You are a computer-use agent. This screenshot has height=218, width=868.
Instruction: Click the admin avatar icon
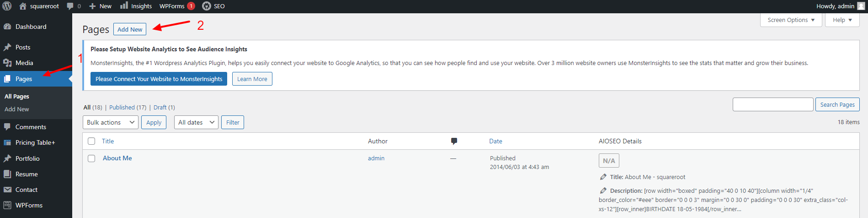click(x=861, y=6)
